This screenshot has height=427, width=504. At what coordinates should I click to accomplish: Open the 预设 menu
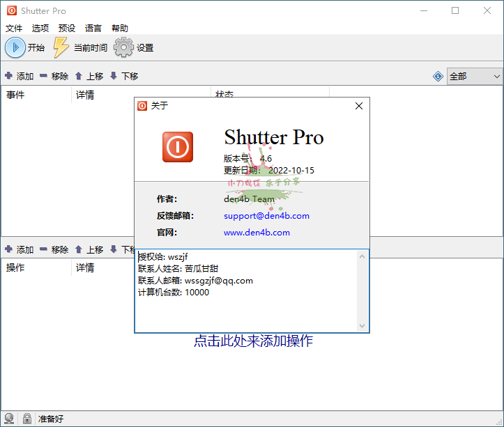tap(67, 28)
